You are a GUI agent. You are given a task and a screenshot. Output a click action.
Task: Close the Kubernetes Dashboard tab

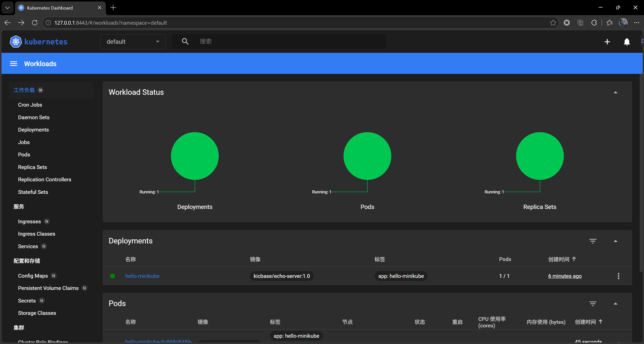tap(100, 8)
